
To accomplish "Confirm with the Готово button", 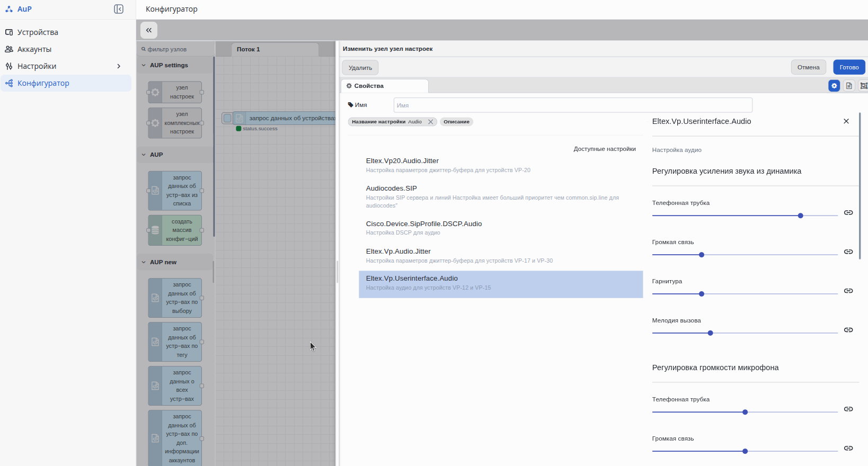I will [849, 67].
